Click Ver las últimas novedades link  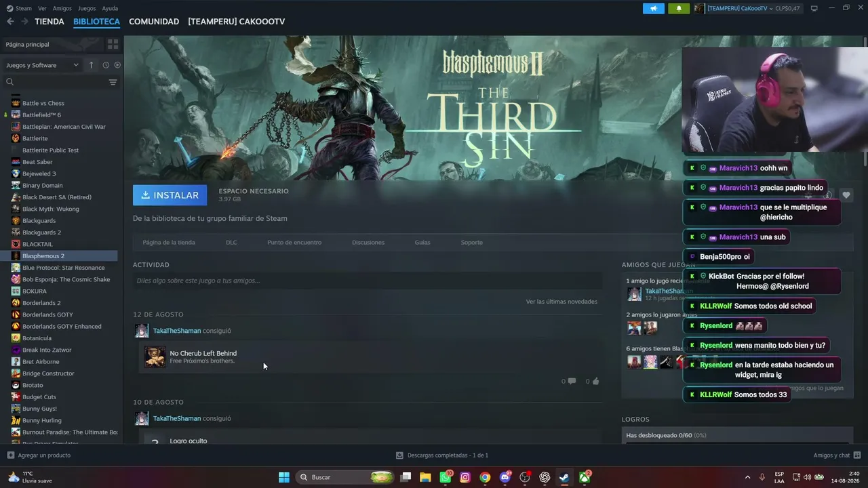561,302
